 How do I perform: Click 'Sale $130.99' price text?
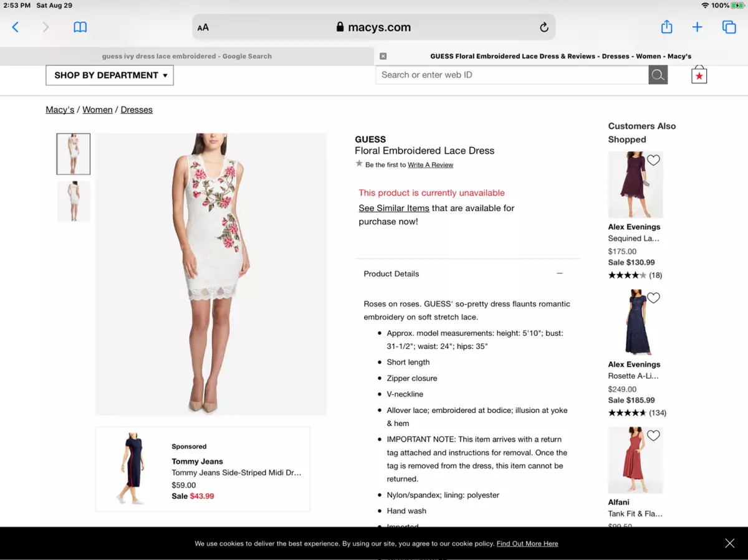click(631, 262)
